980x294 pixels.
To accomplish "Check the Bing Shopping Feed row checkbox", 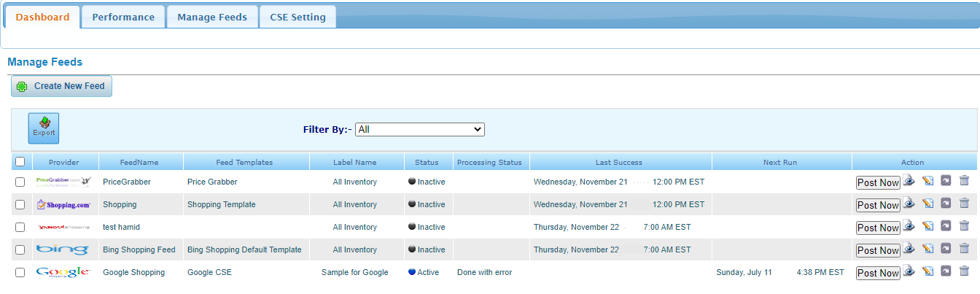I will (x=20, y=249).
